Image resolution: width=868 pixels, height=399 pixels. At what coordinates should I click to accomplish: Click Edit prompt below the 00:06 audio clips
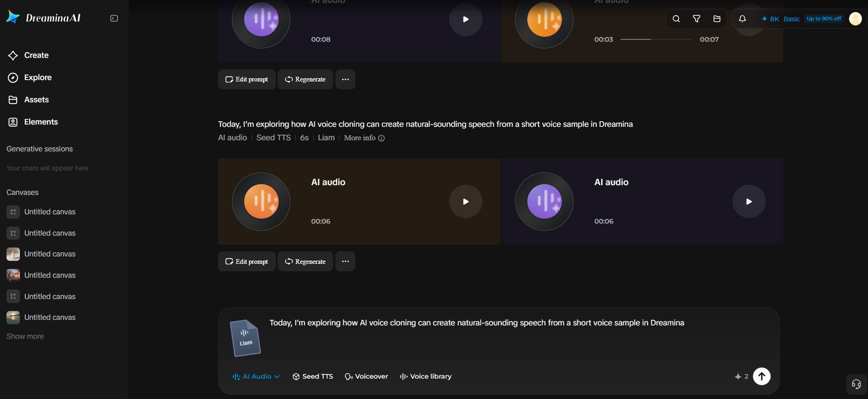coord(247,262)
